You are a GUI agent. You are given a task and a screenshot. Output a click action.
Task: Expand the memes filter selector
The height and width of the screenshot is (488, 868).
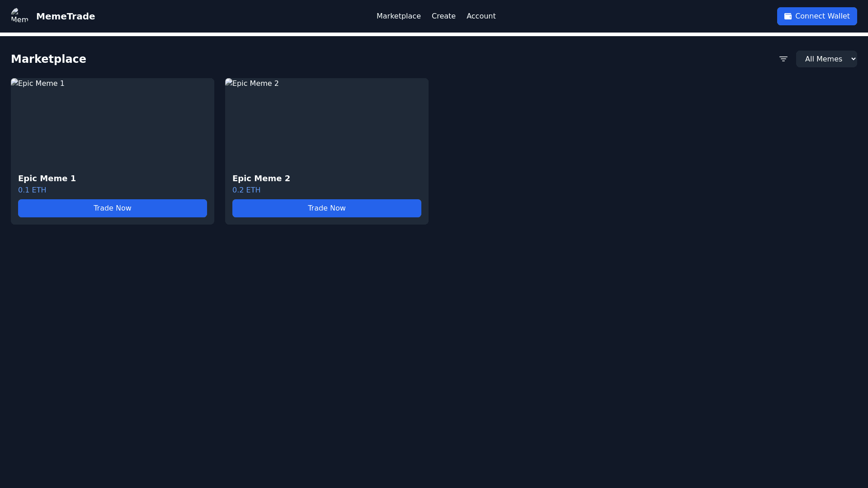tap(826, 59)
